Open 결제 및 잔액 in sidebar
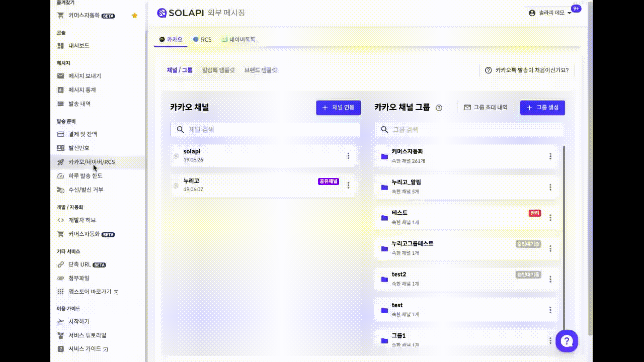This screenshot has height=362, width=644. 83,134
